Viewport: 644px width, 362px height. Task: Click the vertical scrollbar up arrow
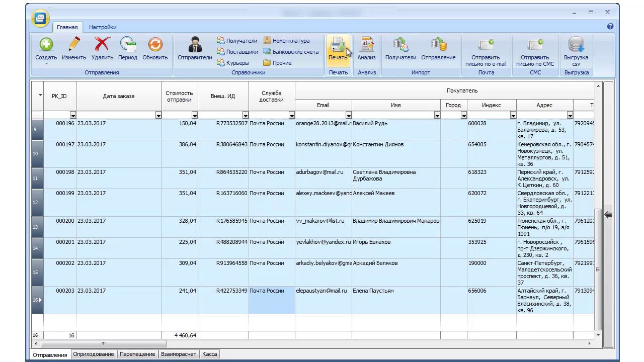(x=598, y=86)
